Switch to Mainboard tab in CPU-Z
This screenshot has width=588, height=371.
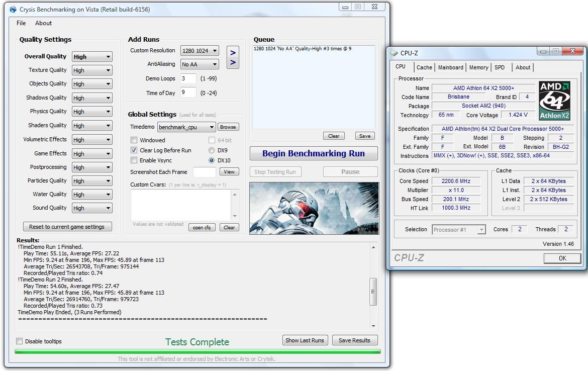(450, 67)
